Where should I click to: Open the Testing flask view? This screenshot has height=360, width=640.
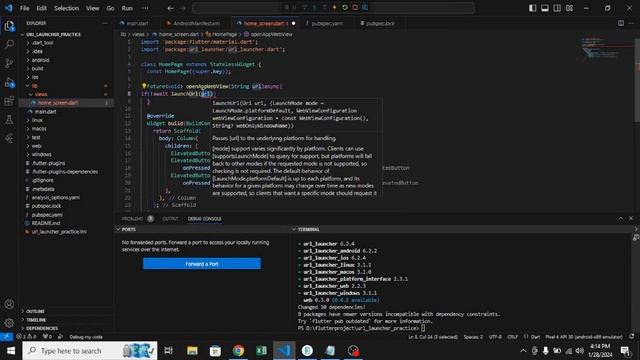[x=9, y=120]
